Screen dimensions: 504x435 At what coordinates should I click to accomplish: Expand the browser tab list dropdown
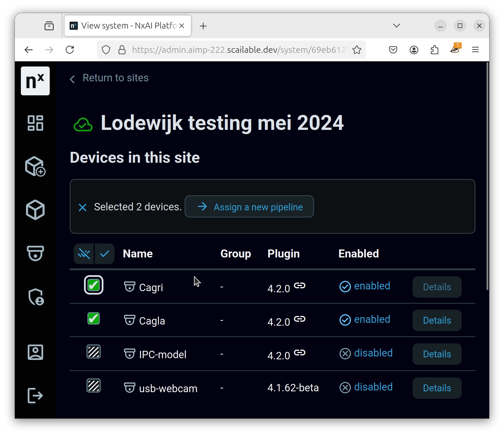396,26
